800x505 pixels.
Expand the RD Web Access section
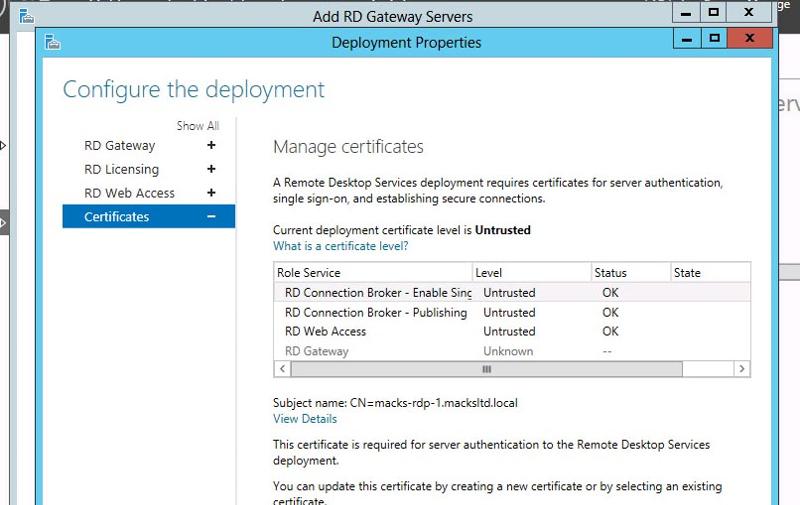coord(211,193)
